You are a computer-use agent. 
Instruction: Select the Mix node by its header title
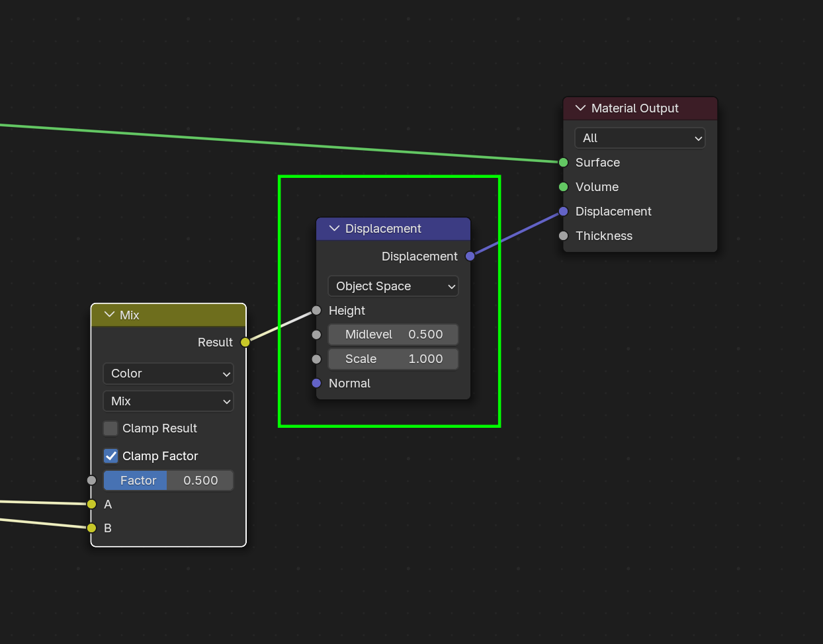click(130, 315)
